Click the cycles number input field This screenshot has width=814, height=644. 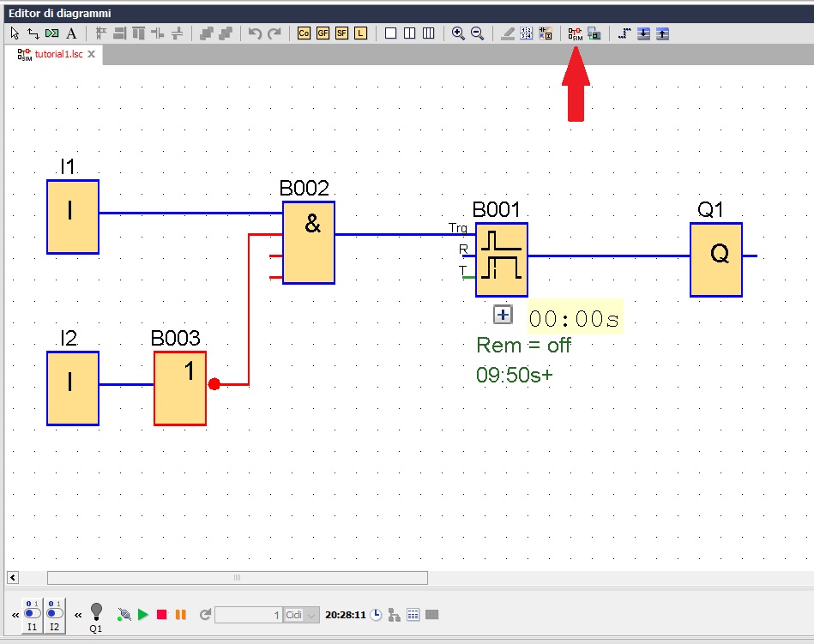(x=248, y=615)
